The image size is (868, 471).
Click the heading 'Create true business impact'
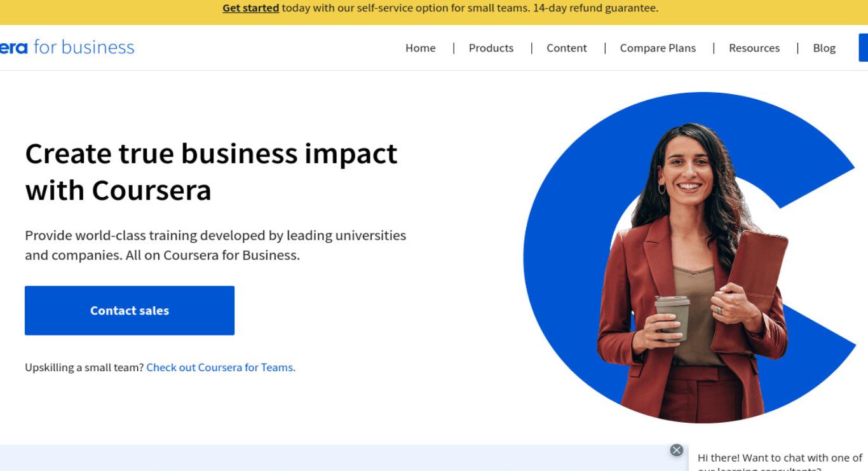[211, 172]
